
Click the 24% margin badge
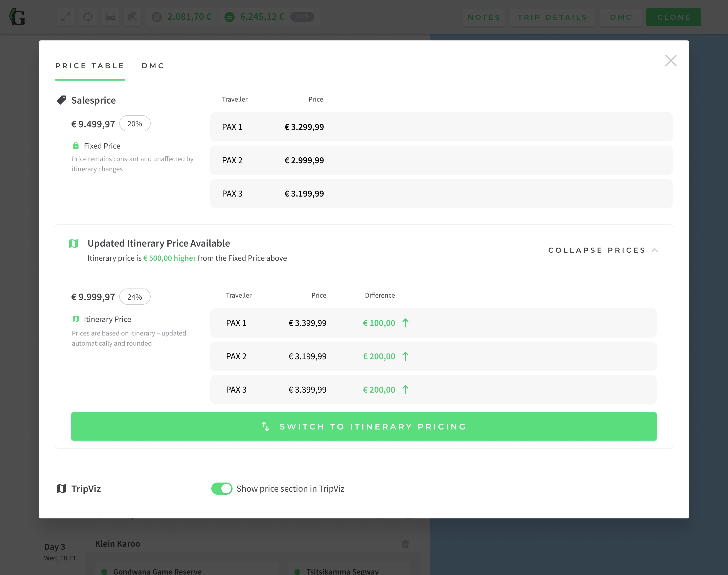[135, 297]
